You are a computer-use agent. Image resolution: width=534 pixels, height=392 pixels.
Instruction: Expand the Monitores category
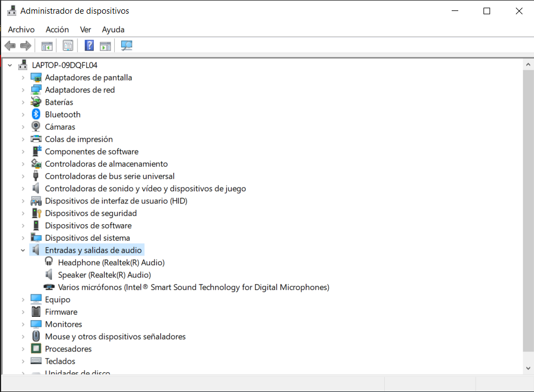pyautogui.click(x=23, y=324)
